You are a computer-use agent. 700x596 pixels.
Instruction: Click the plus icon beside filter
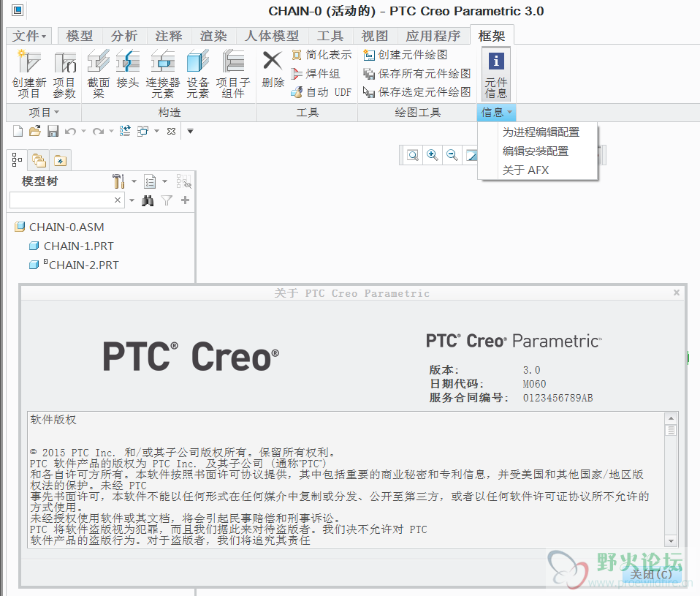186,200
